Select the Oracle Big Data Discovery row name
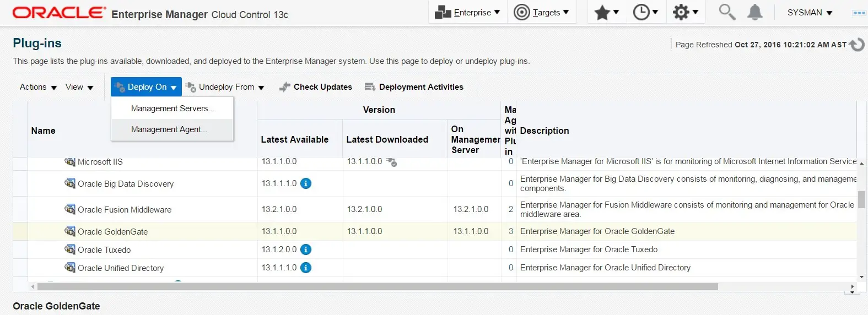 pyautogui.click(x=126, y=184)
